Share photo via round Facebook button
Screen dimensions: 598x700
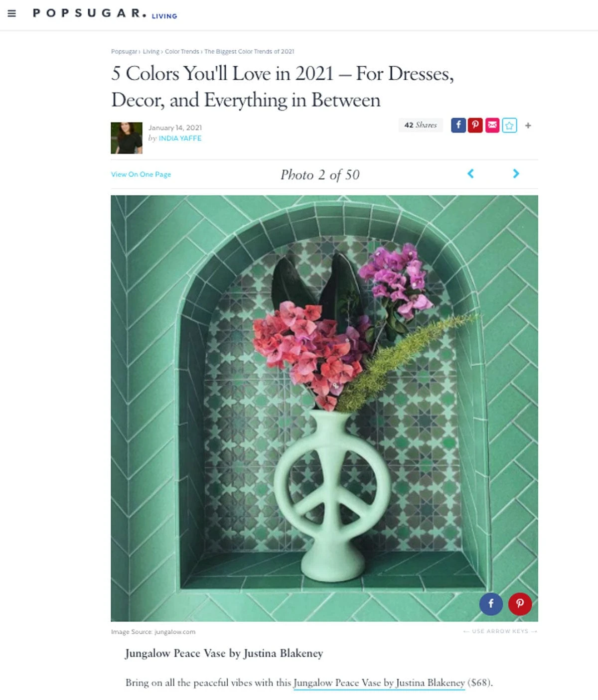pos(491,603)
